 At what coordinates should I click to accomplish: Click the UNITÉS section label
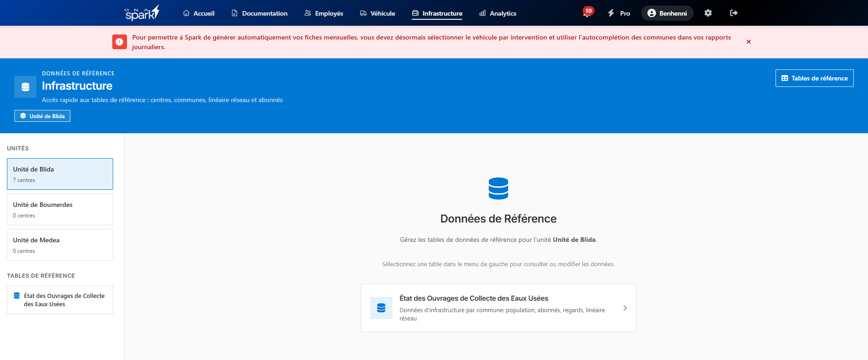18,149
